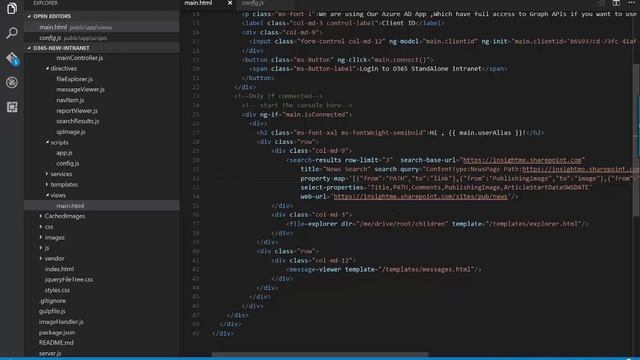The height and width of the screenshot is (360, 640).
Task: Close the main.html tab
Action: coord(230,3)
